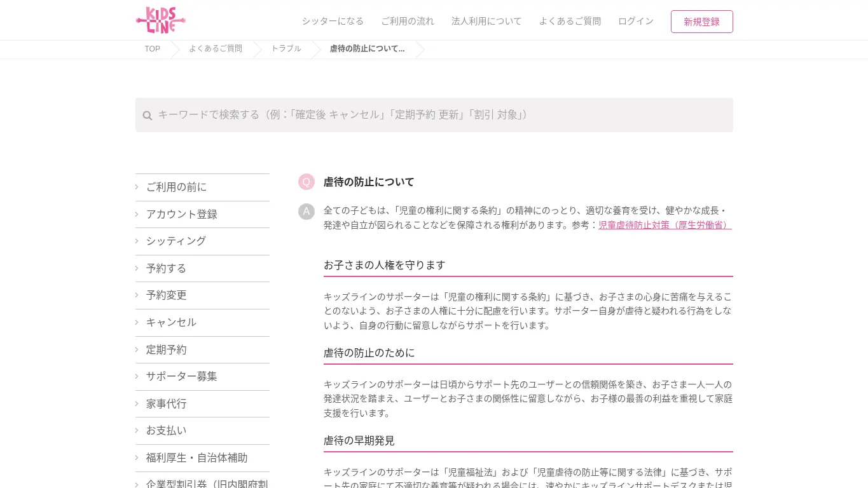Click the search magnifier icon
Screen dimensions: 868x488
(x=148, y=116)
